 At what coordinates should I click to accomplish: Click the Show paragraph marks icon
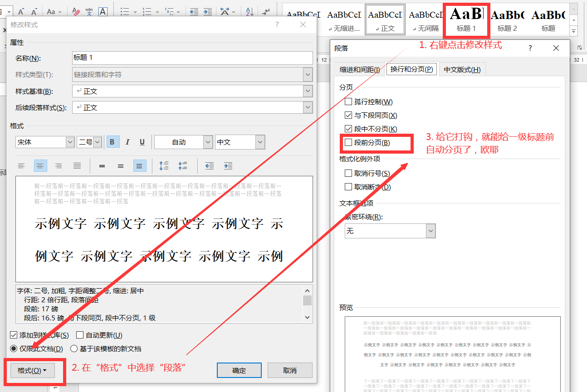coord(266,11)
